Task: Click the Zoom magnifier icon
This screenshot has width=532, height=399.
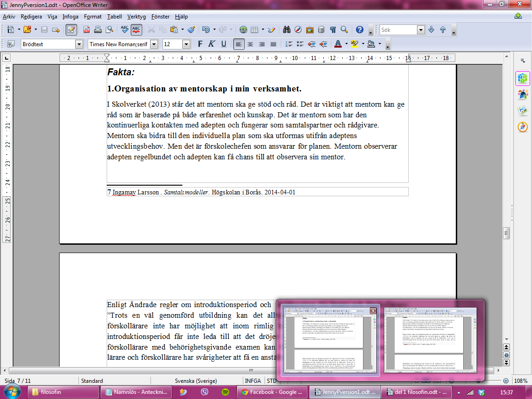Action: tap(345, 30)
